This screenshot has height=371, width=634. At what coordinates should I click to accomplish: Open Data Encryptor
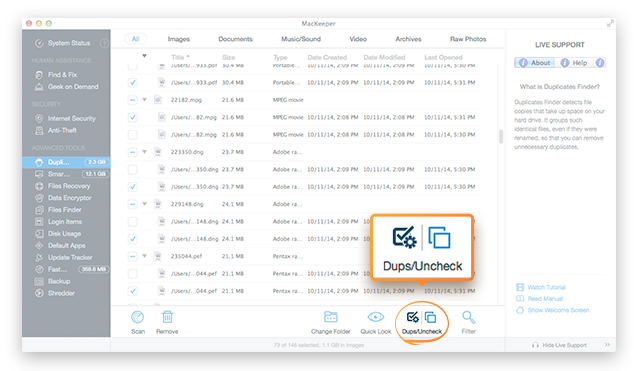click(x=63, y=198)
